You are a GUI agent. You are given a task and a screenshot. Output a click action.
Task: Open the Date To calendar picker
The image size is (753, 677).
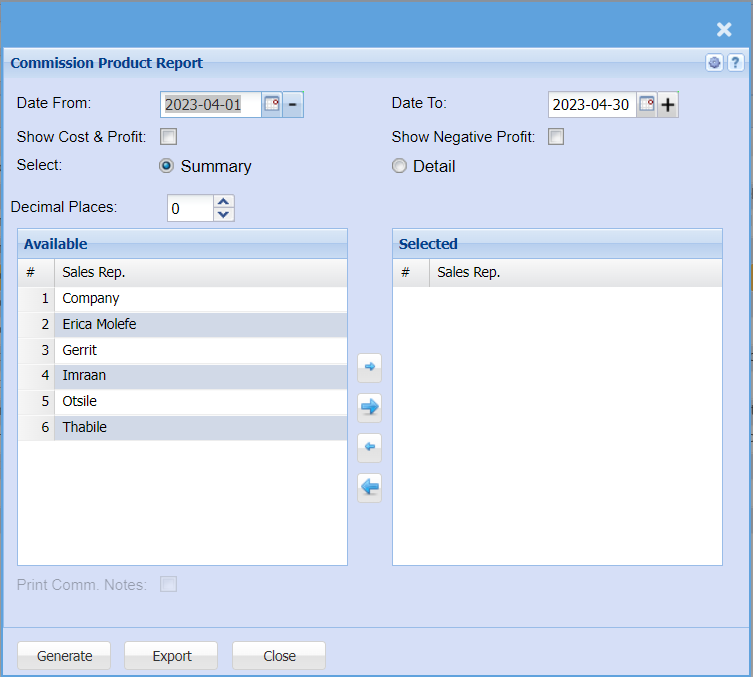(x=647, y=104)
